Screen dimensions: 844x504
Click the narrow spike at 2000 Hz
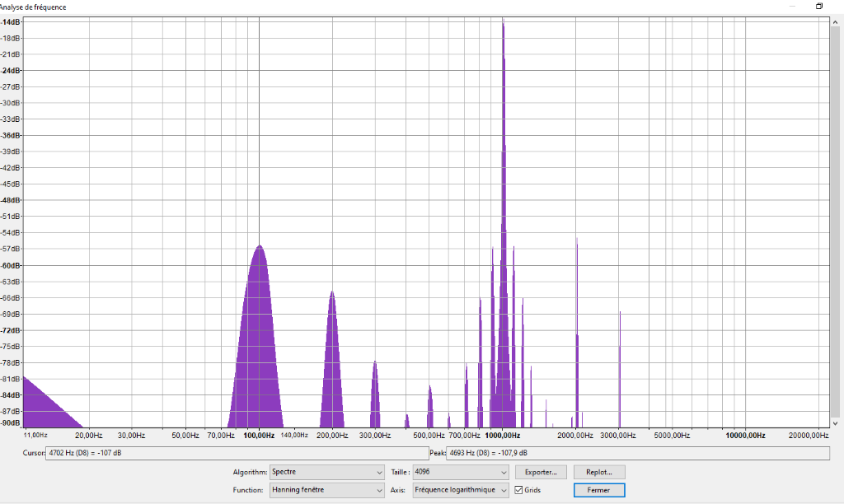[x=577, y=329]
